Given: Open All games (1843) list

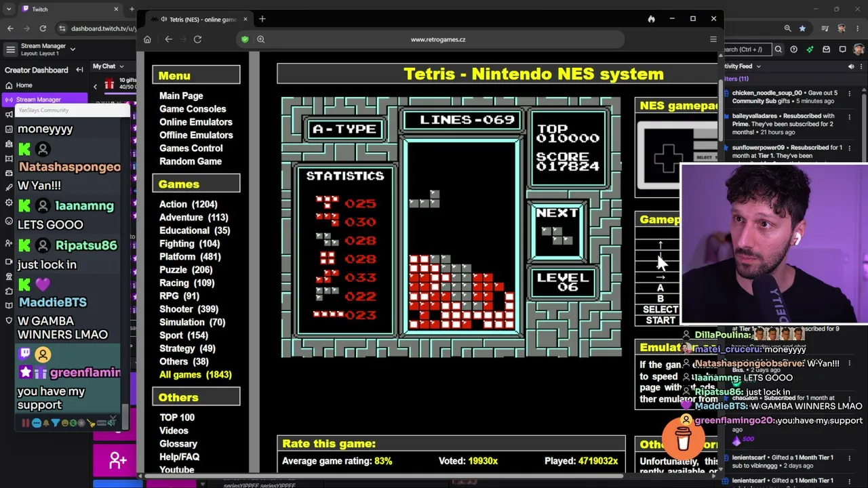Looking at the screenshot, I should (x=195, y=375).
